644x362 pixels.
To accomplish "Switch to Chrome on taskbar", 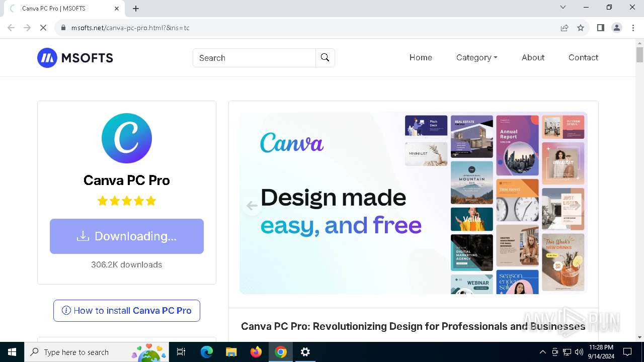I will (281, 352).
